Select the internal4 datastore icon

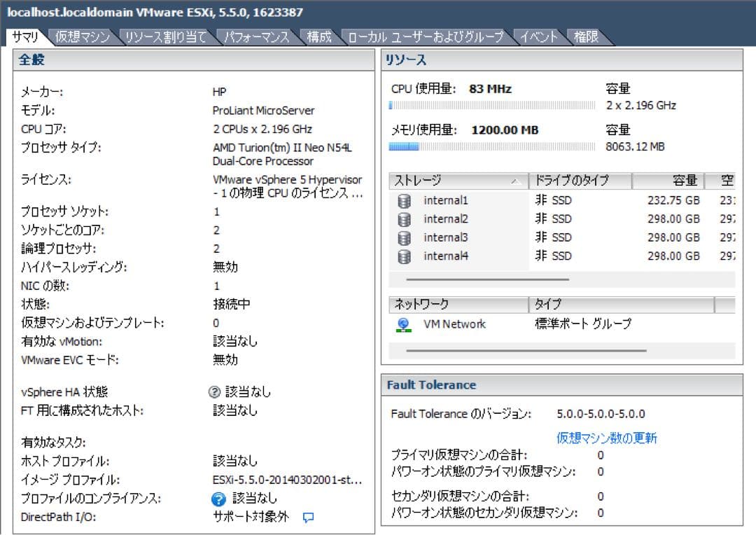coord(405,256)
